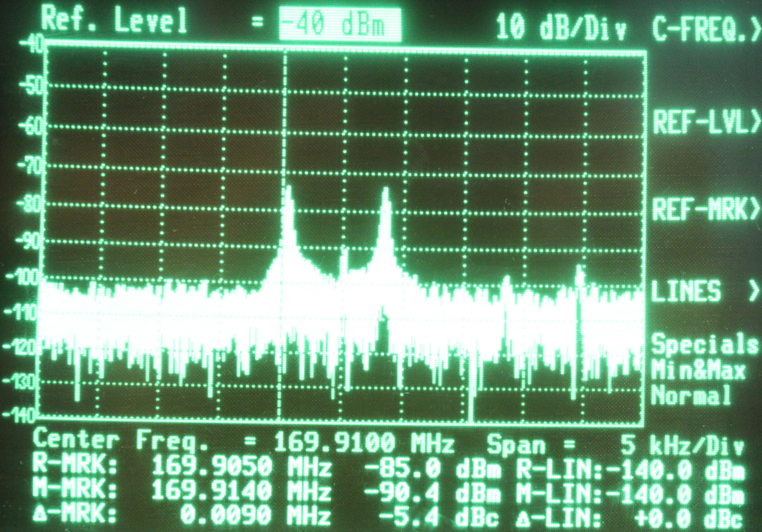
Task: Expand the LINES submenu
Action: [705, 291]
